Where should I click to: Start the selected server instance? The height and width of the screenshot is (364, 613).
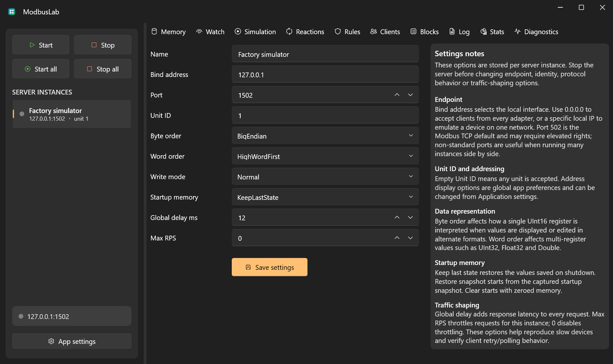click(41, 45)
